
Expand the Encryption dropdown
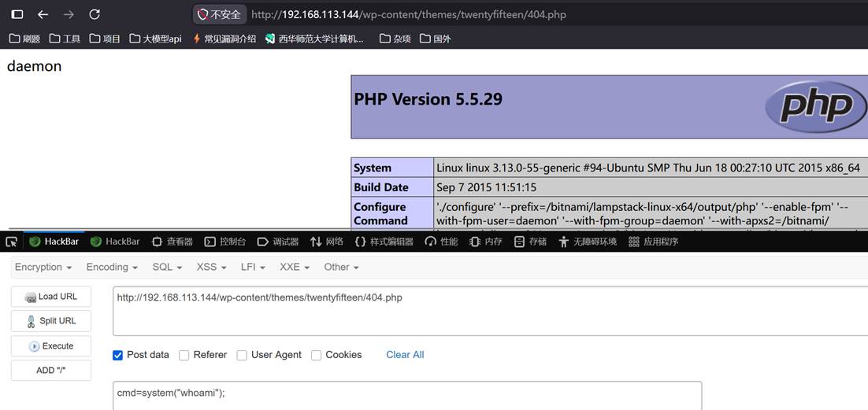[43, 268]
